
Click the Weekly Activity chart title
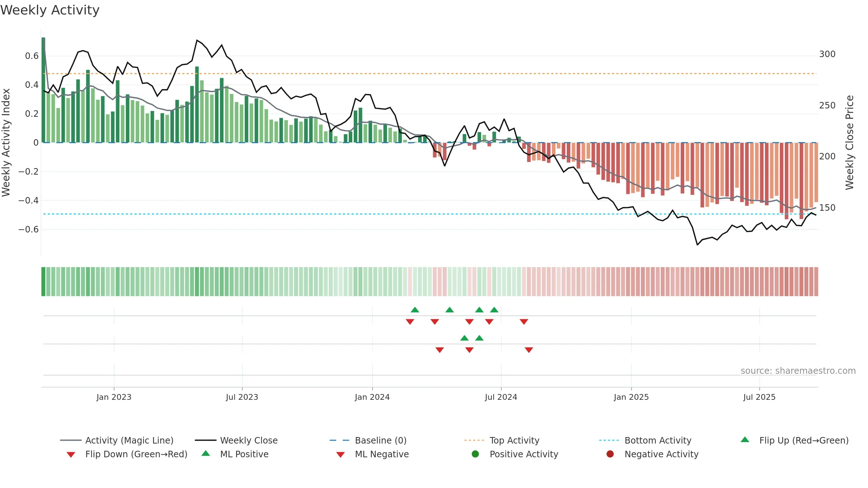coord(50,10)
